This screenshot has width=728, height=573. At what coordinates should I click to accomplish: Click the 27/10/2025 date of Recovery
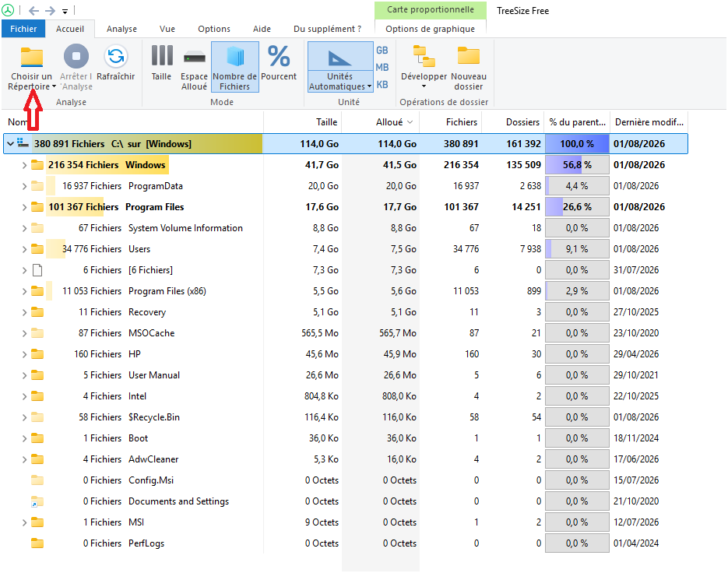[636, 312]
